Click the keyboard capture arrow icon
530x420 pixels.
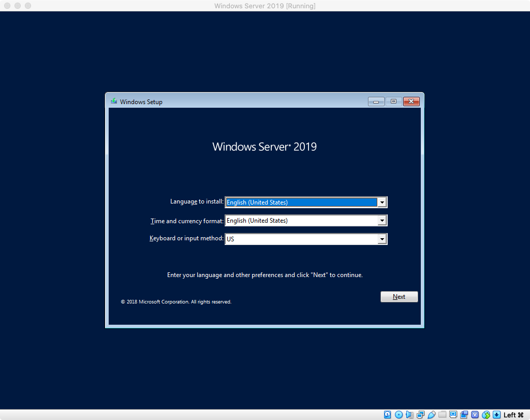(497, 415)
